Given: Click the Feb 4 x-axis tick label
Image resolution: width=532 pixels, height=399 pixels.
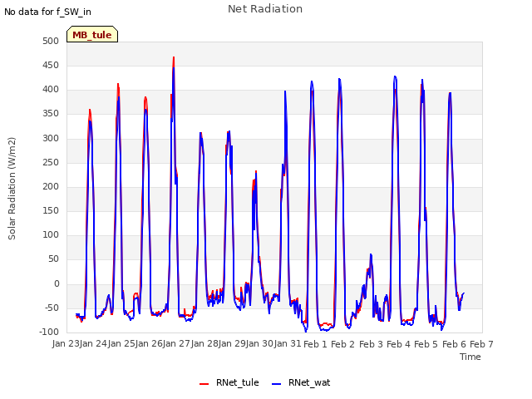Looking at the screenshot, I should pyautogui.click(x=398, y=344).
